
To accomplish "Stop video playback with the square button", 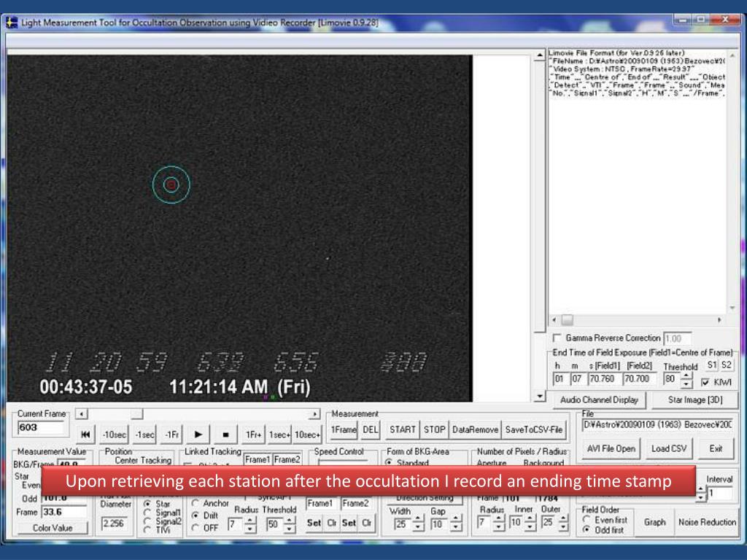I will (x=226, y=435).
